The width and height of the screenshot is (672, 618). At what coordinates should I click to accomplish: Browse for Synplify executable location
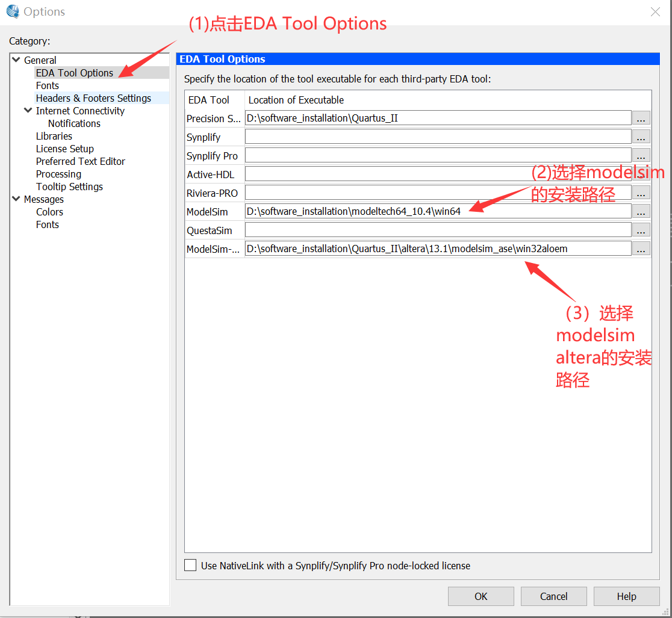click(641, 137)
